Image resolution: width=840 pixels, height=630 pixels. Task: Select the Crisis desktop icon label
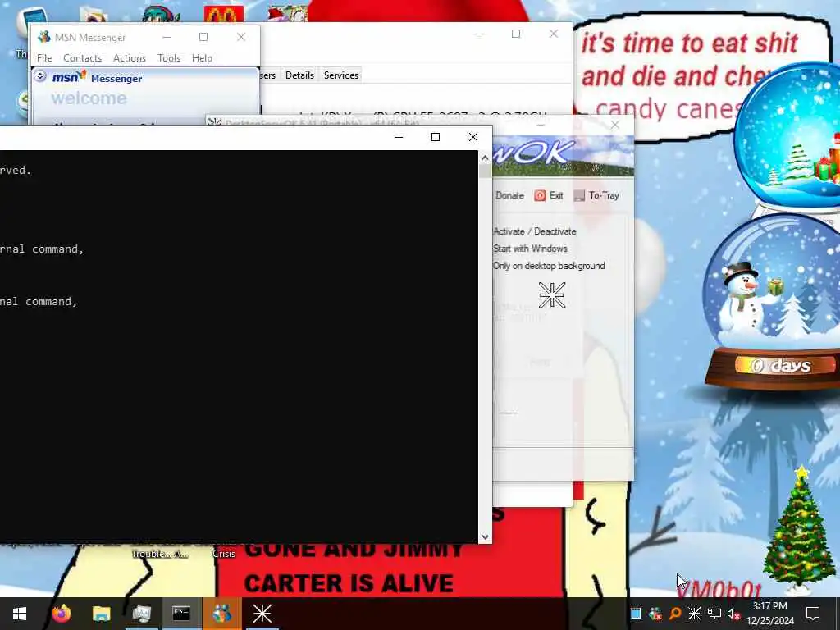click(x=224, y=554)
